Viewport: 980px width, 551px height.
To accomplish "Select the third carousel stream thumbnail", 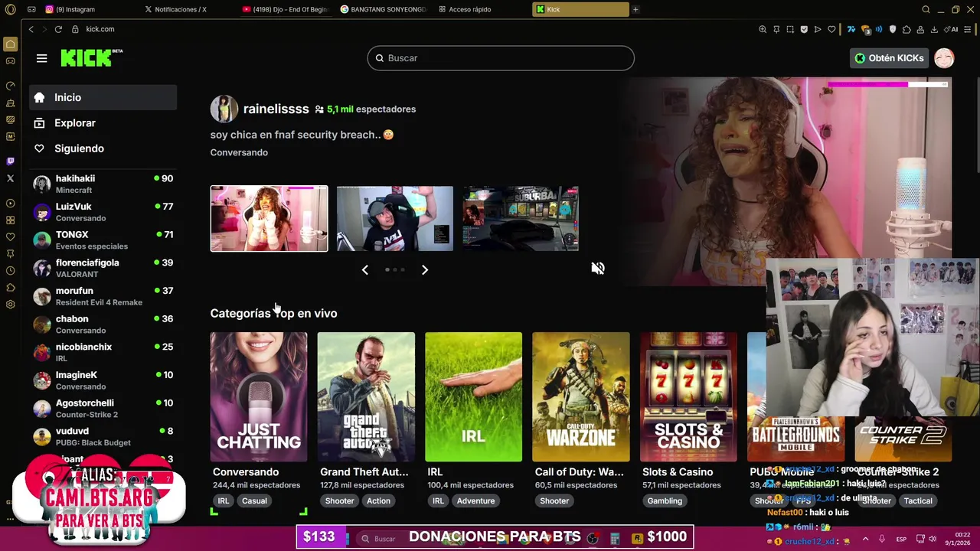I will (x=521, y=218).
